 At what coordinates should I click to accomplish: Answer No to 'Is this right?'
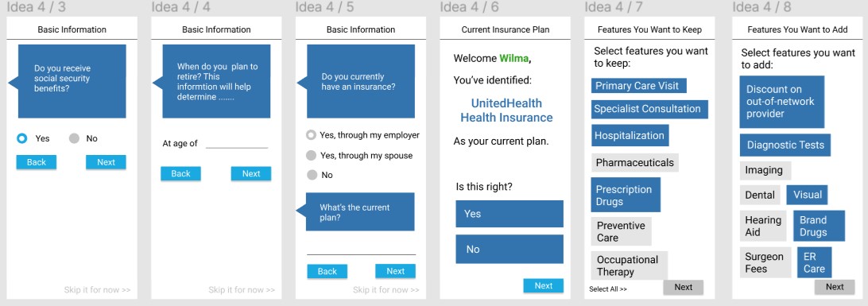[510, 249]
